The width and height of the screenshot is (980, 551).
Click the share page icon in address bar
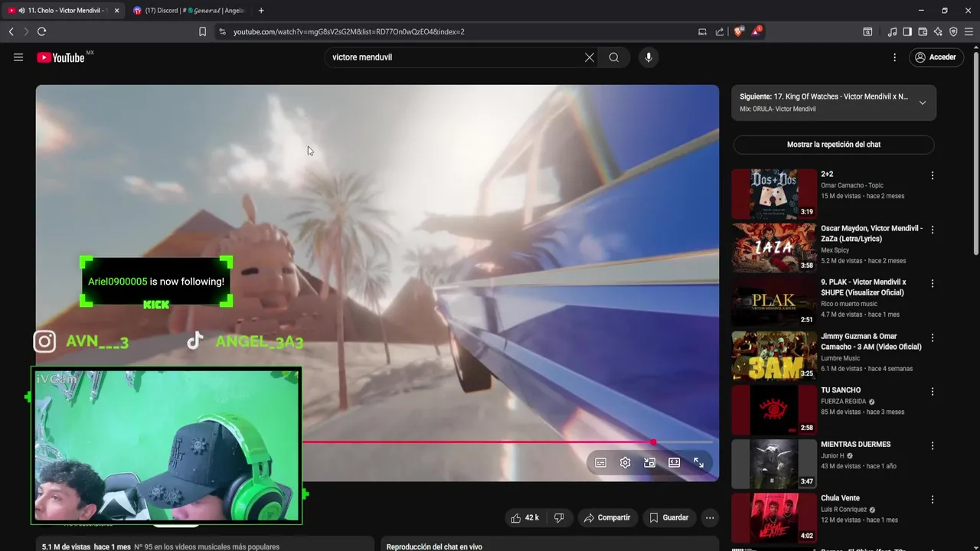click(720, 31)
